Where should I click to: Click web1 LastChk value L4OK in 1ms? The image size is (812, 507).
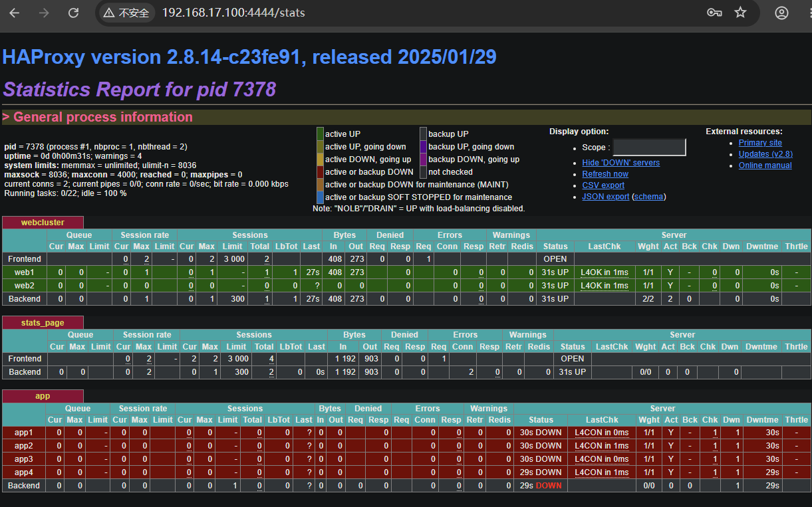point(605,272)
